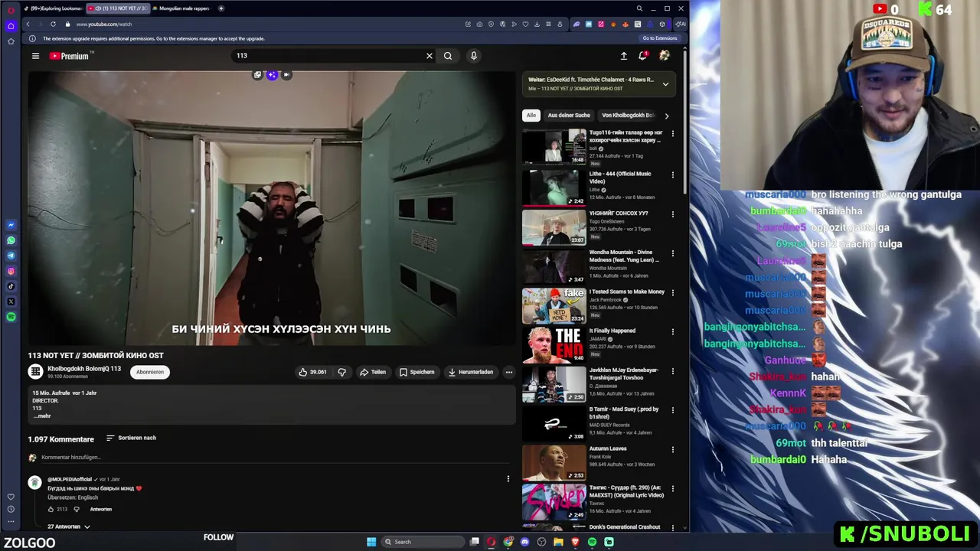Go to YouTube Premium home logo
Screen dimensions: 980x551
tap(70, 56)
